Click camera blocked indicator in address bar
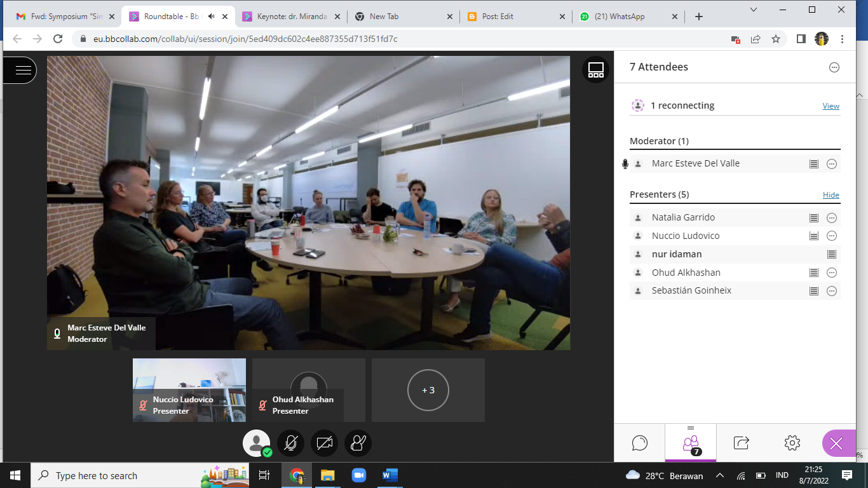Image resolution: width=868 pixels, height=488 pixels. click(735, 39)
